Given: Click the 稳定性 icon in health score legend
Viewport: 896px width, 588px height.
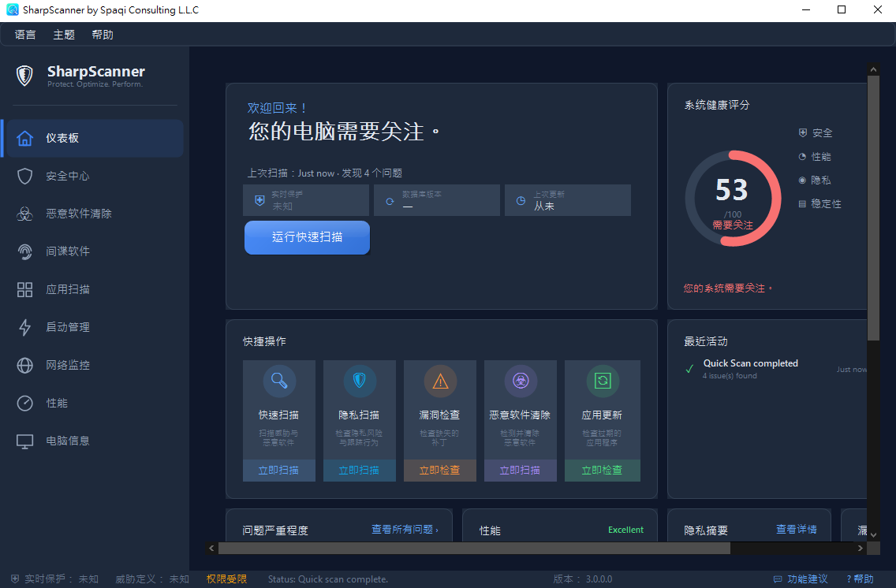Looking at the screenshot, I should pos(802,204).
